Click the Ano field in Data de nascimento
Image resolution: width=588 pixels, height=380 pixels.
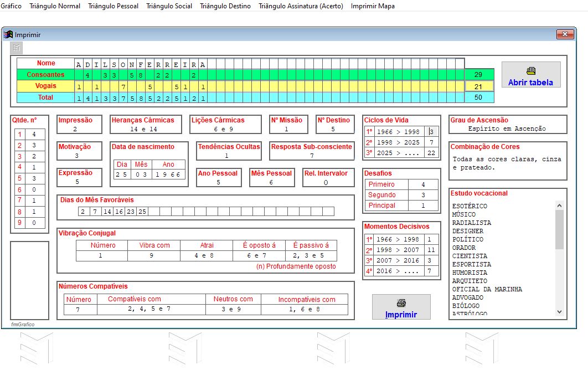tap(168, 174)
